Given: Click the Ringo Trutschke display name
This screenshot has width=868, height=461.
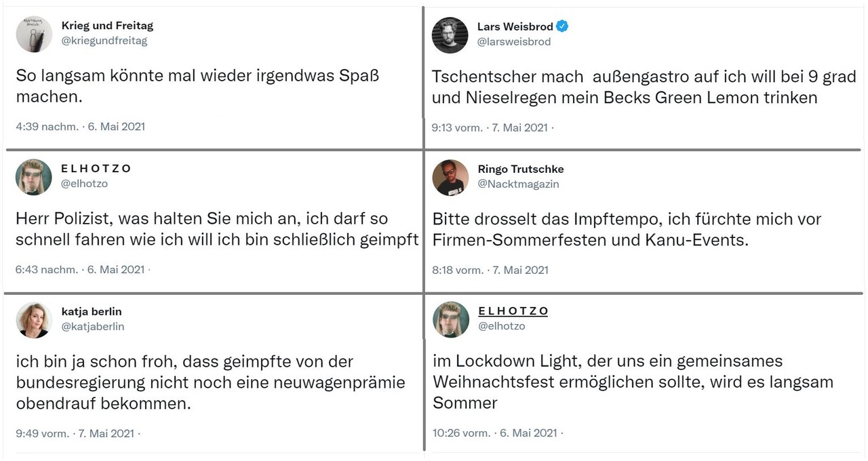Looking at the screenshot, I should click(x=521, y=169).
